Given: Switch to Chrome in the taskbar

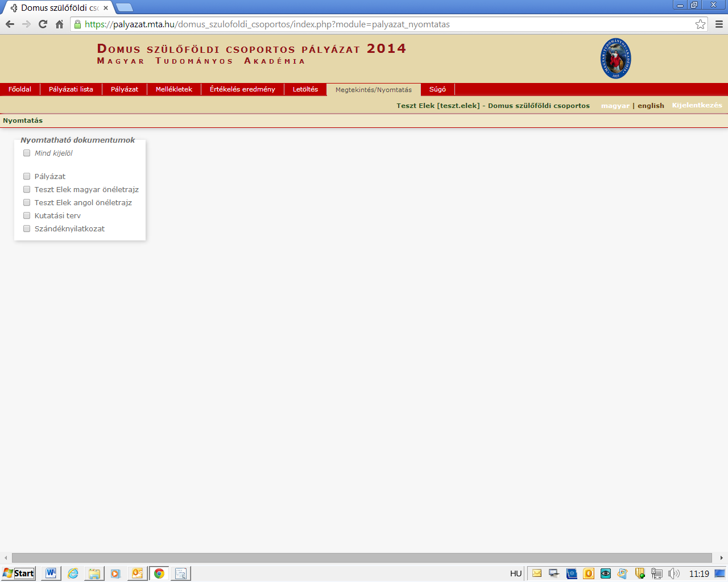Looking at the screenshot, I should tap(159, 573).
